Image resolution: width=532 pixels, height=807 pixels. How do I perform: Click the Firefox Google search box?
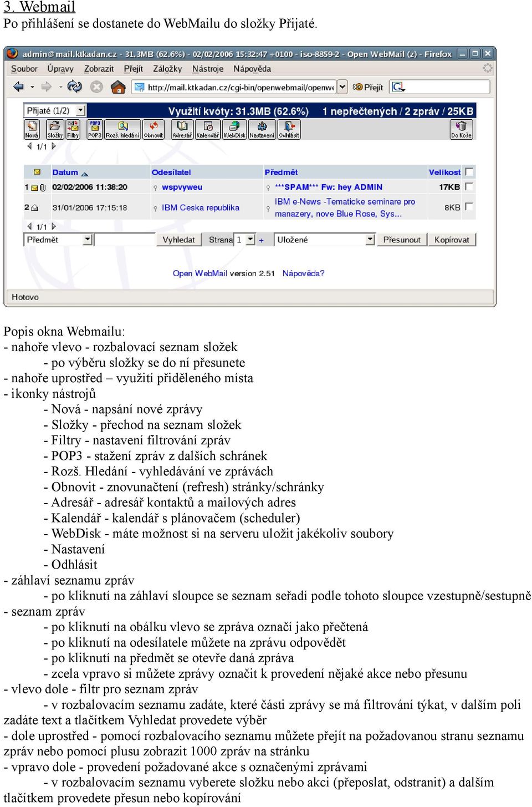(448, 87)
